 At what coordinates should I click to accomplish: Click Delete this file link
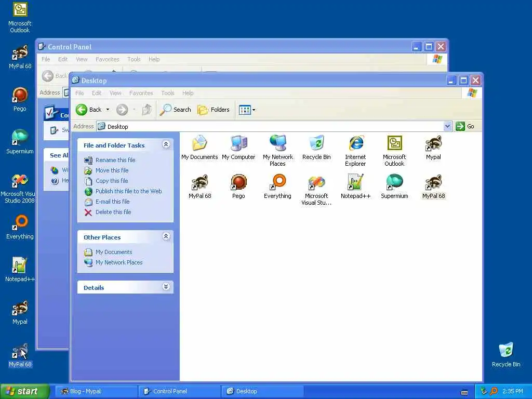click(113, 212)
